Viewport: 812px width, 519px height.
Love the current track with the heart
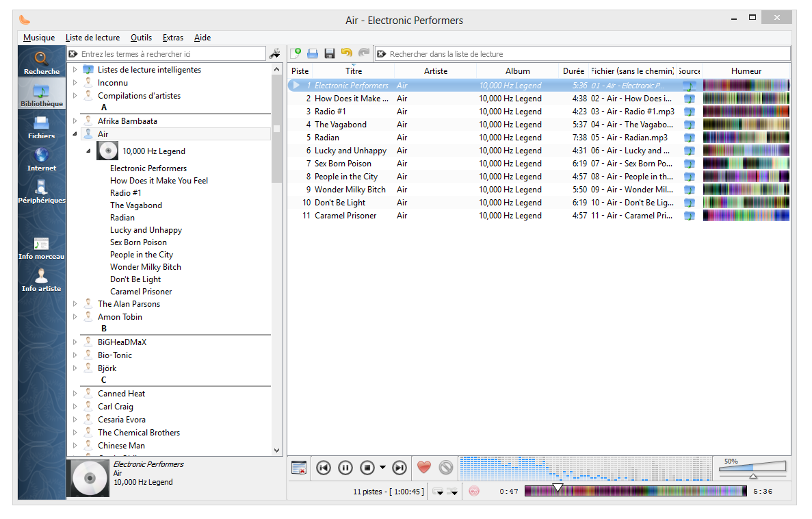(424, 468)
